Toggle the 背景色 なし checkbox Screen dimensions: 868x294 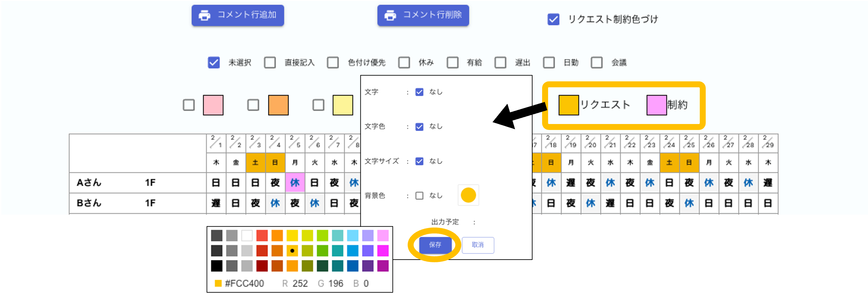pos(419,195)
